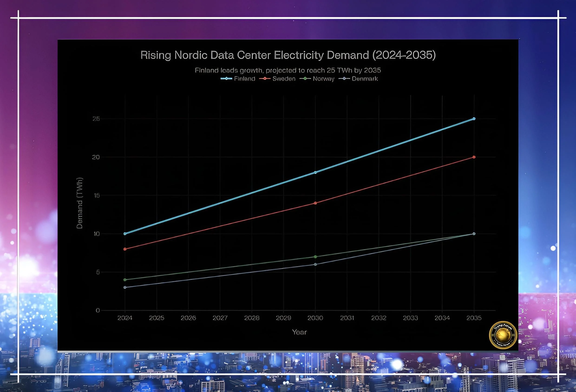Click the chart title text
The image size is (576, 392).
click(288, 55)
